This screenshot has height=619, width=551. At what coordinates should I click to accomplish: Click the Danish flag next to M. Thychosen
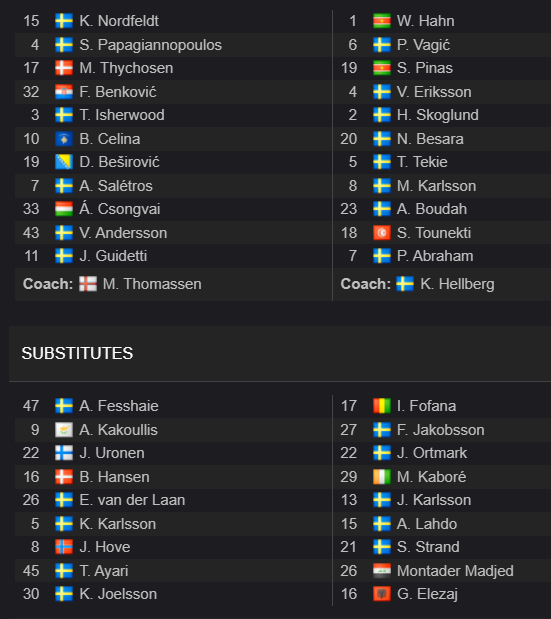(x=64, y=68)
